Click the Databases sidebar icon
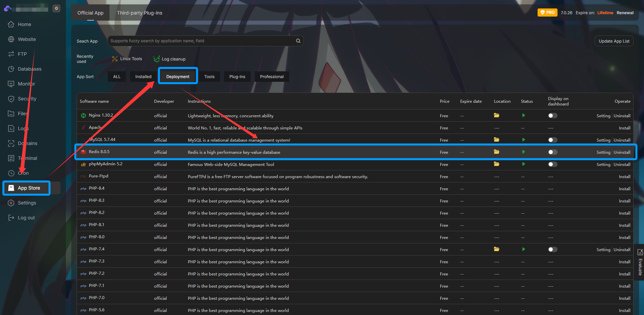644x315 pixels. (x=11, y=69)
